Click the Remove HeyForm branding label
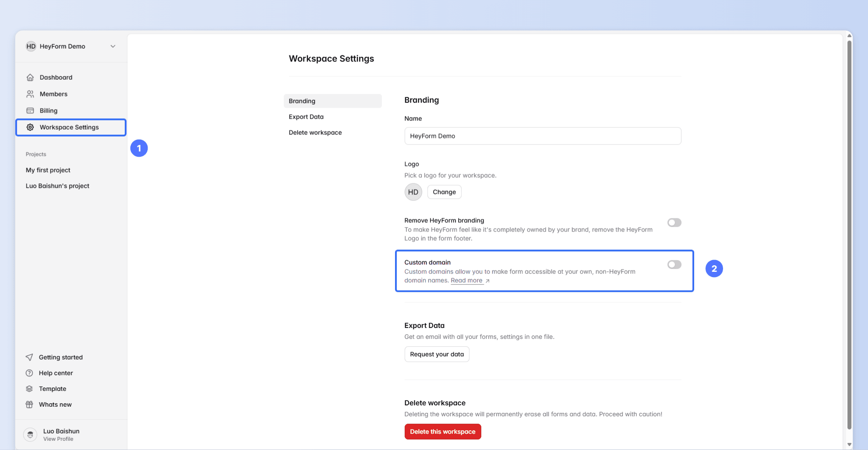 tap(444, 221)
